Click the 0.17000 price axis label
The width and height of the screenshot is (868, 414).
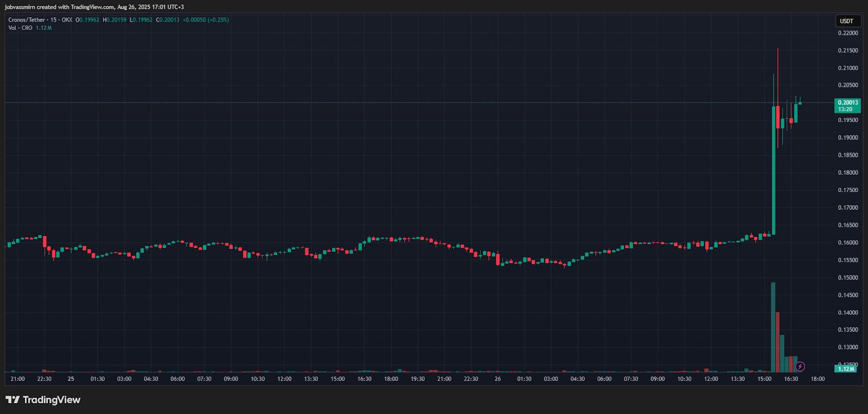pyautogui.click(x=848, y=208)
